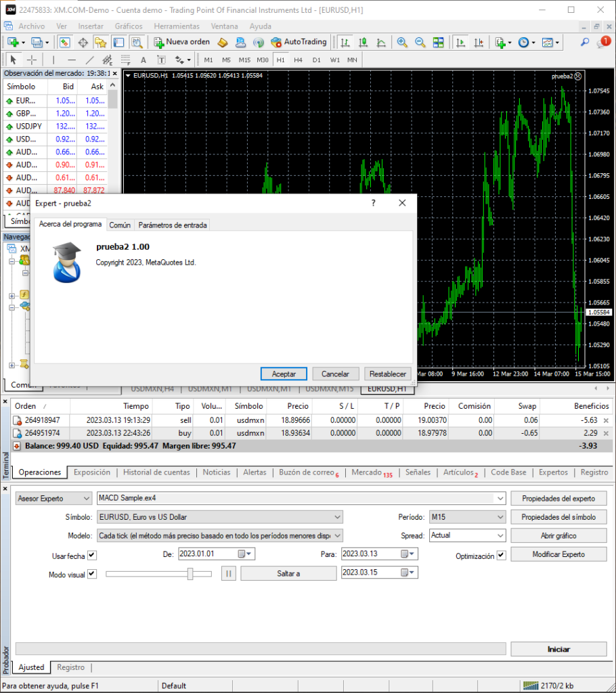The width and height of the screenshot is (616, 693).
Task: Toggle the Market Watch window icon
Action: point(64,43)
